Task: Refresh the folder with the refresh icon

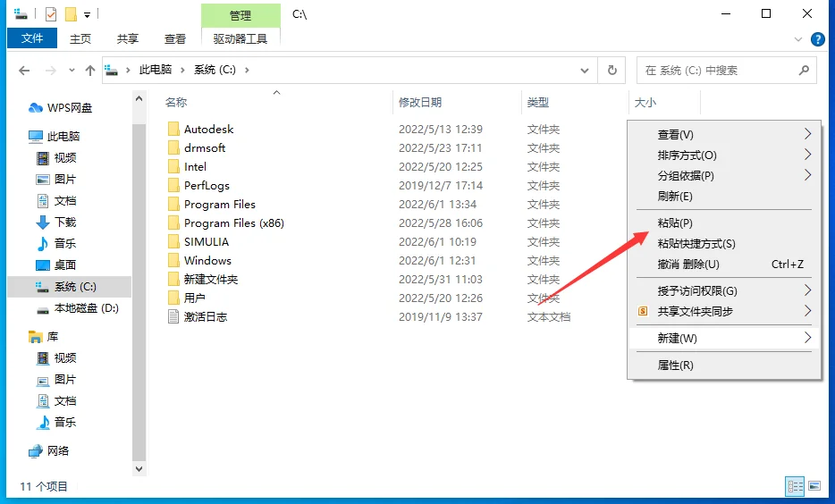Action: coord(611,71)
